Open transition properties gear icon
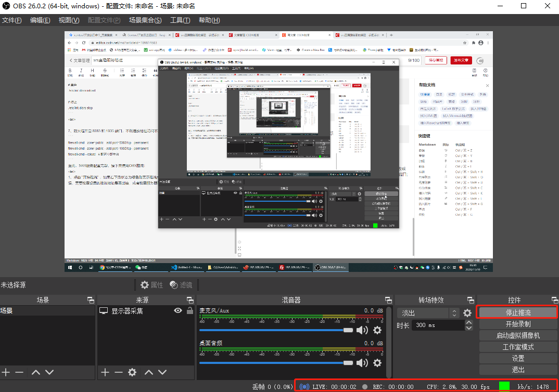The height and width of the screenshot is (392, 559). pyautogui.click(x=467, y=313)
